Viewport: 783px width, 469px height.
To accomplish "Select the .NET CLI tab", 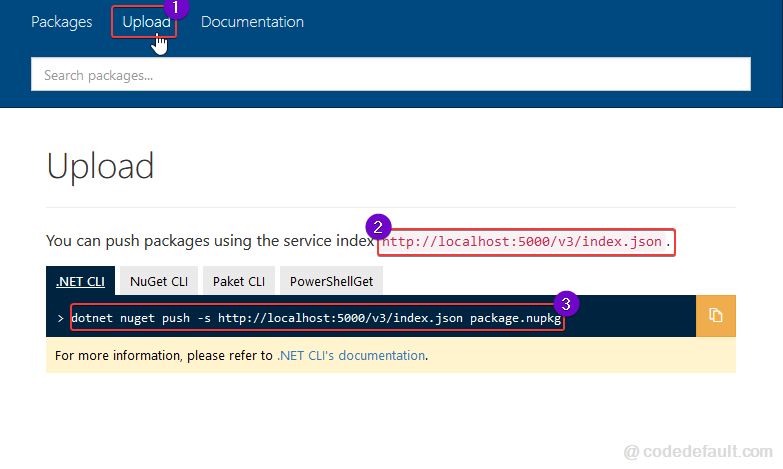I will [x=80, y=281].
